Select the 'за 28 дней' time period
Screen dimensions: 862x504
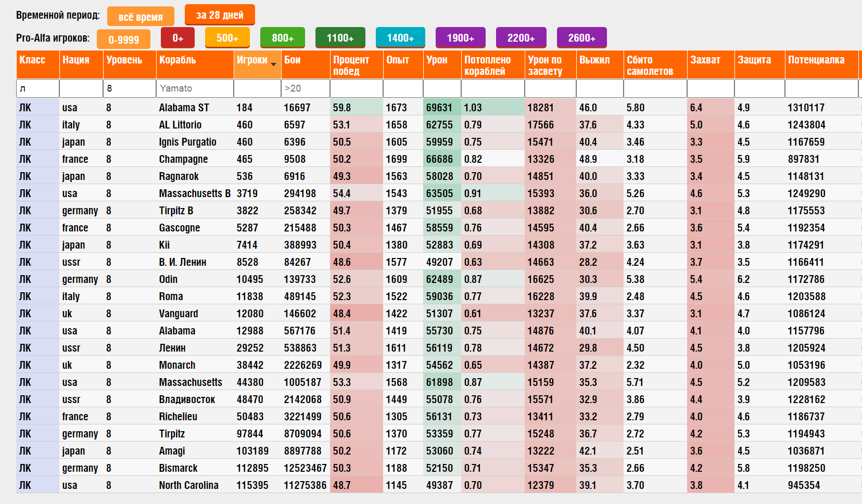tap(220, 15)
